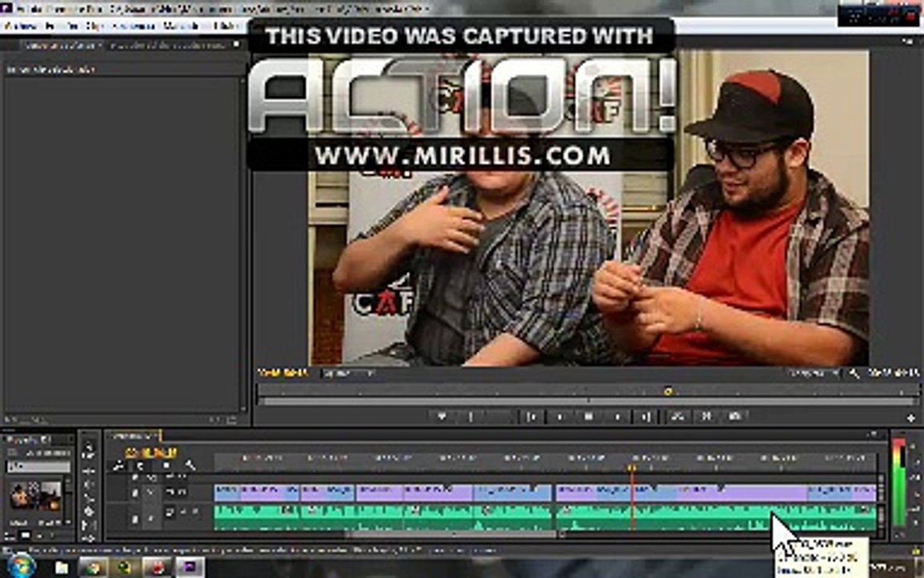
Task: Click the Timeline current timecode display
Action: tap(151, 453)
